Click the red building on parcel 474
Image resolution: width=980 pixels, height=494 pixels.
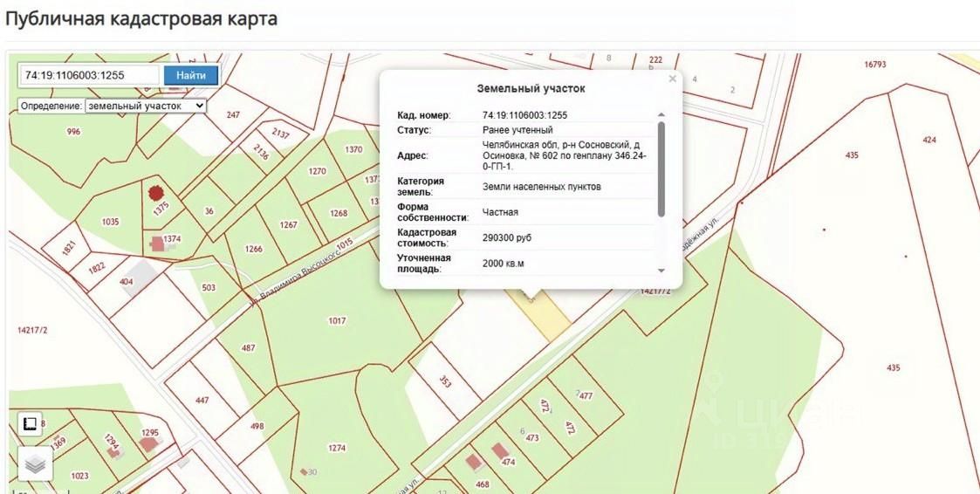coord(500,451)
